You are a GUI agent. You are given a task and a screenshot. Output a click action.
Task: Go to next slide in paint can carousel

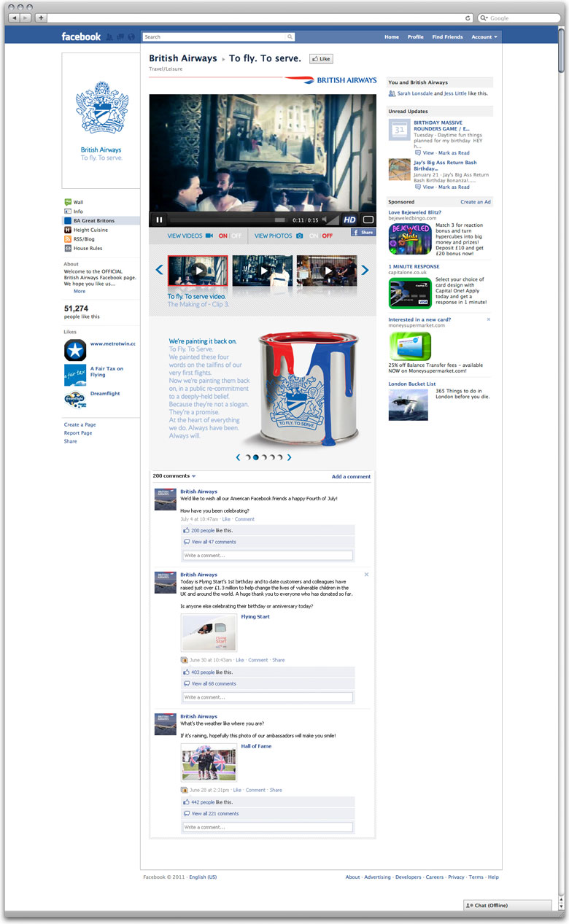[x=289, y=457]
